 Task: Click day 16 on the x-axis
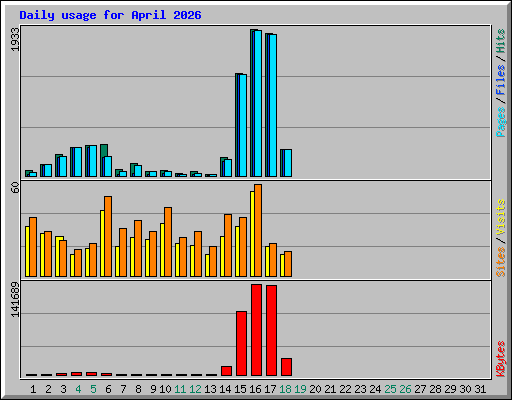click(255, 389)
